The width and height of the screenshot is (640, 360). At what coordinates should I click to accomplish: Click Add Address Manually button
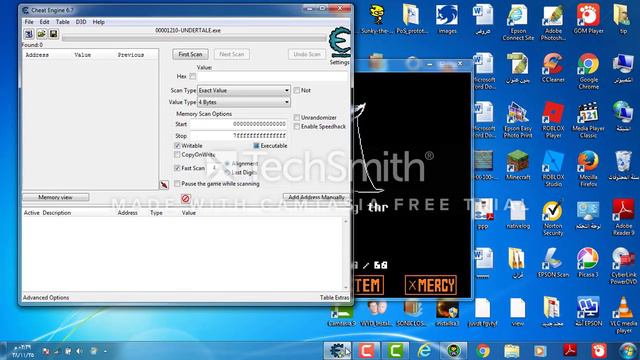tap(316, 197)
